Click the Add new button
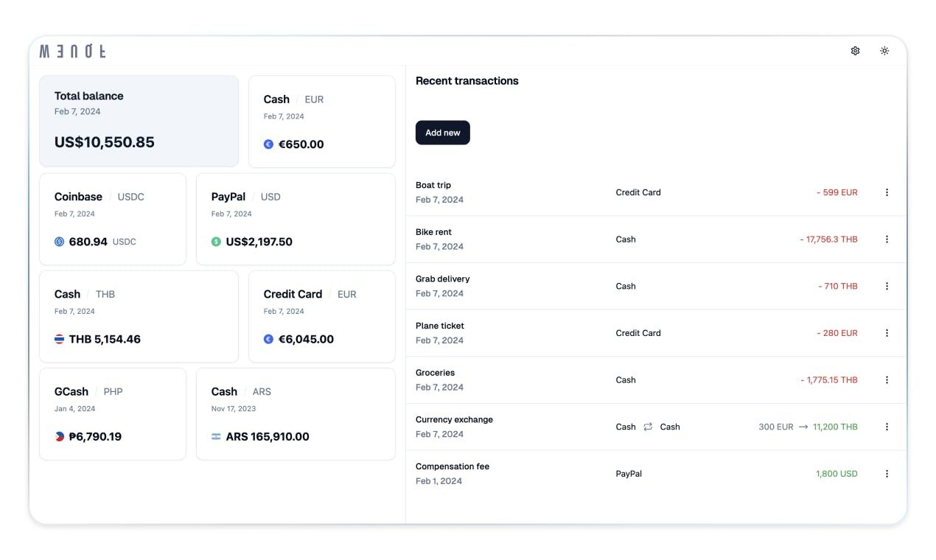The width and height of the screenshot is (936, 560). [x=442, y=132]
